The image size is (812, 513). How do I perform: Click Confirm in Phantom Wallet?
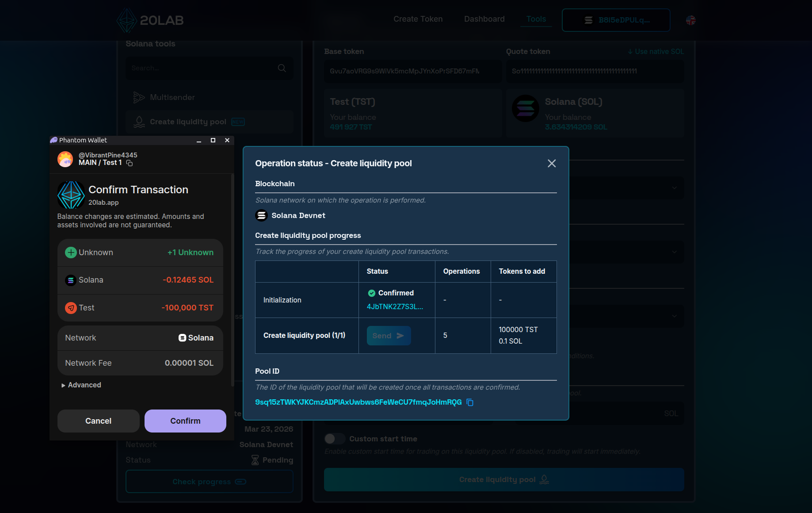(x=185, y=421)
